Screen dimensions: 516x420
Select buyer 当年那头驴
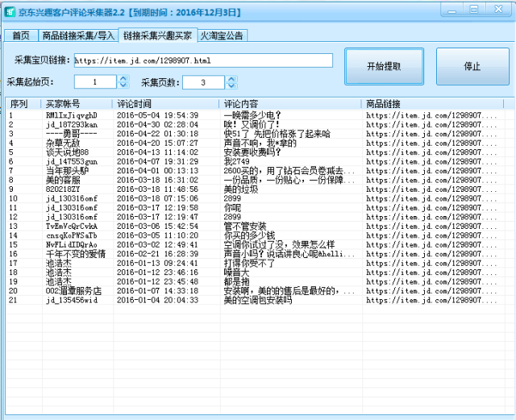[x=67, y=171]
